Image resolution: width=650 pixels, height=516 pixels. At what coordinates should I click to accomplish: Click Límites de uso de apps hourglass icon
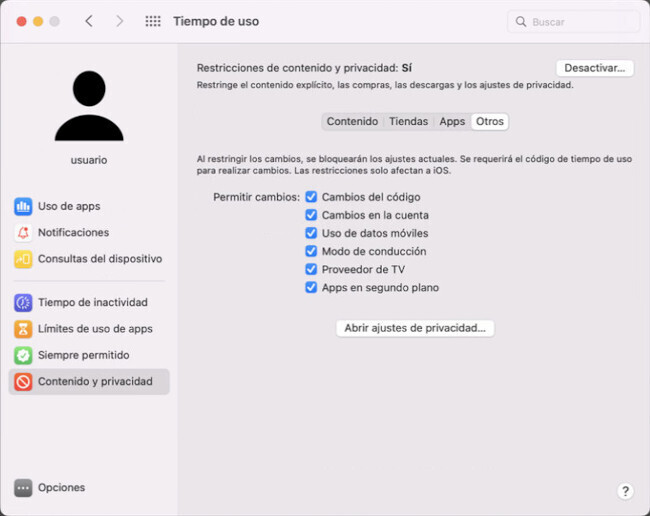click(x=23, y=329)
